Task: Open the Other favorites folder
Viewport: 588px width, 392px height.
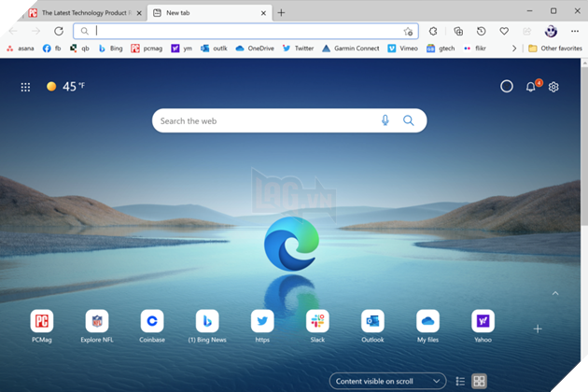Action: coord(555,49)
